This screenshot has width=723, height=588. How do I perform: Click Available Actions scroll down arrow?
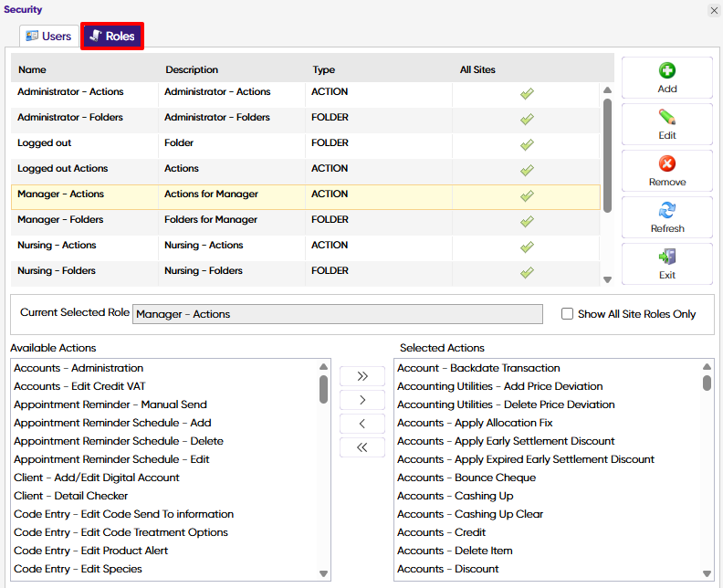click(323, 573)
